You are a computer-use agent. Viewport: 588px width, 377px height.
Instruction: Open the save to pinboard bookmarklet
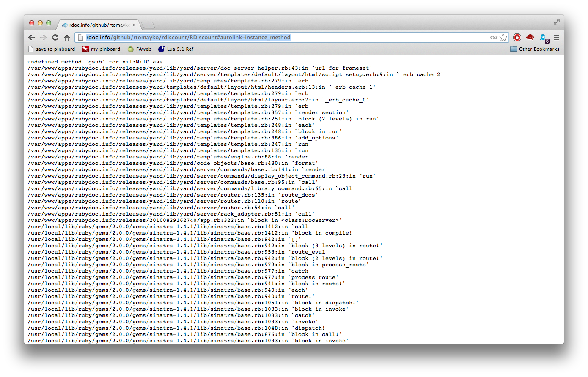(x=52, y=49)
